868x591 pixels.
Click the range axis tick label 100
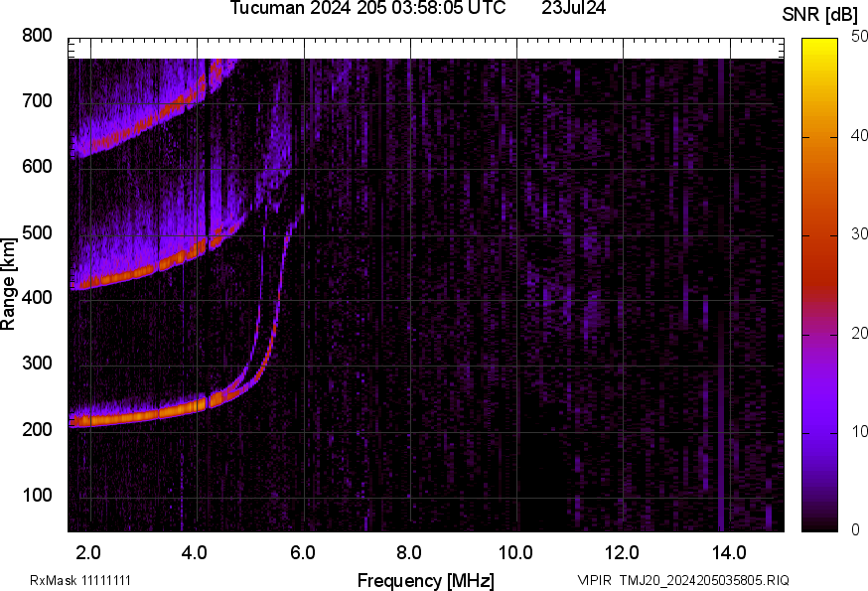click(37, 495)
